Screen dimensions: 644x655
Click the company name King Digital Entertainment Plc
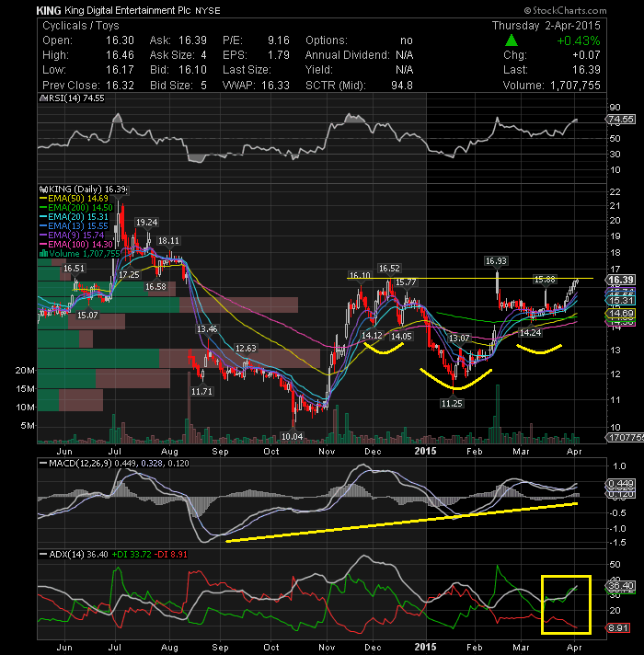[x=128, y=10]
